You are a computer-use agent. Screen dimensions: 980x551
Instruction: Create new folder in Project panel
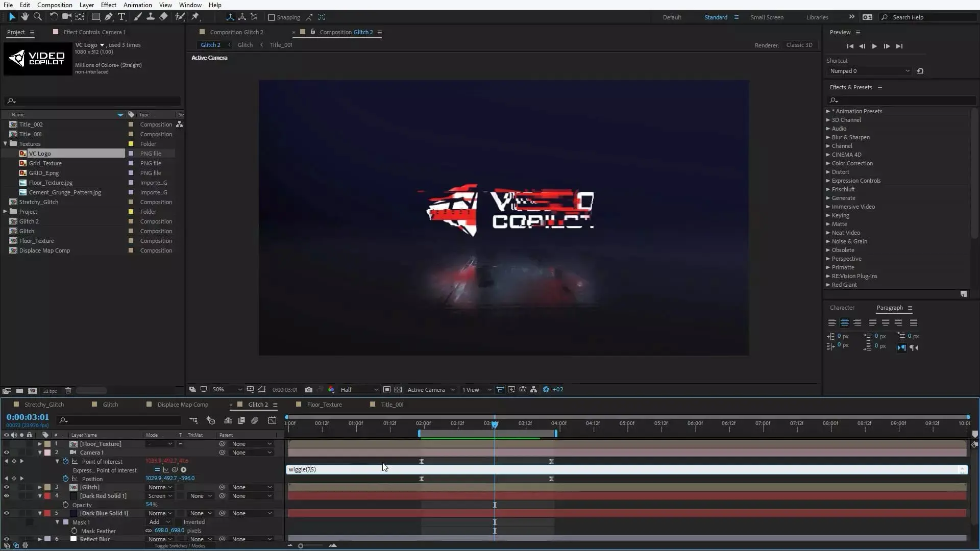point(19,391)
